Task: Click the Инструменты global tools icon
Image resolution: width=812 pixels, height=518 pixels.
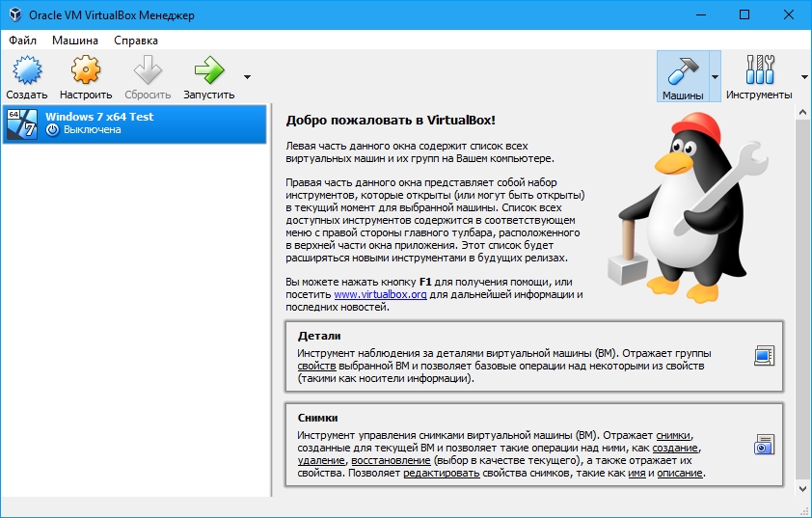Action: [x=760, y=69]
